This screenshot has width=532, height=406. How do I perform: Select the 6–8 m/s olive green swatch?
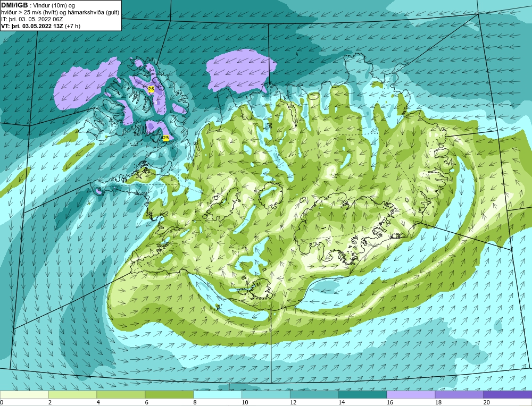point(169,394)
